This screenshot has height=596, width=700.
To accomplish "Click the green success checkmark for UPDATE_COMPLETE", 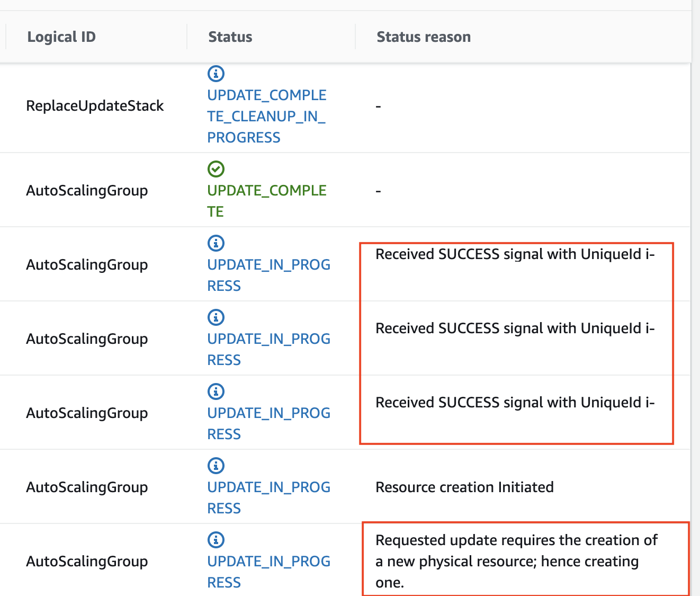I will [216, 169].
